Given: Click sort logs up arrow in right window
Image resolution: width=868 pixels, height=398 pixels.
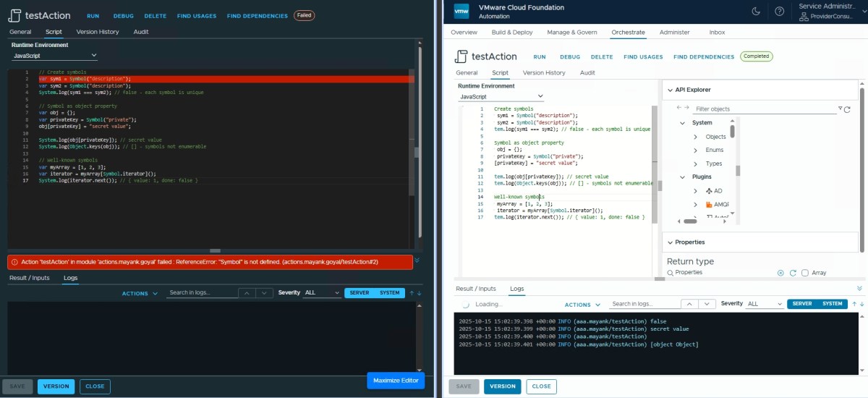Looking at the screenshot, I should point(854,304).
